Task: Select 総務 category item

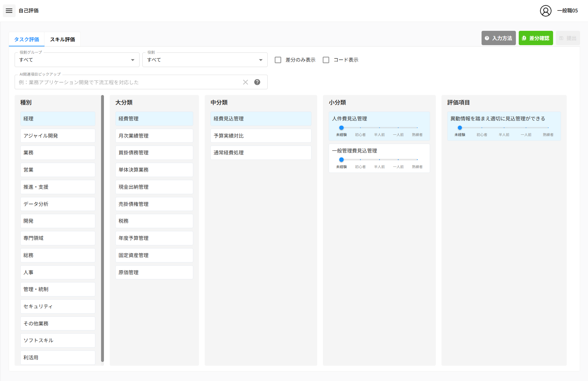Action: (x=58, y=255)
